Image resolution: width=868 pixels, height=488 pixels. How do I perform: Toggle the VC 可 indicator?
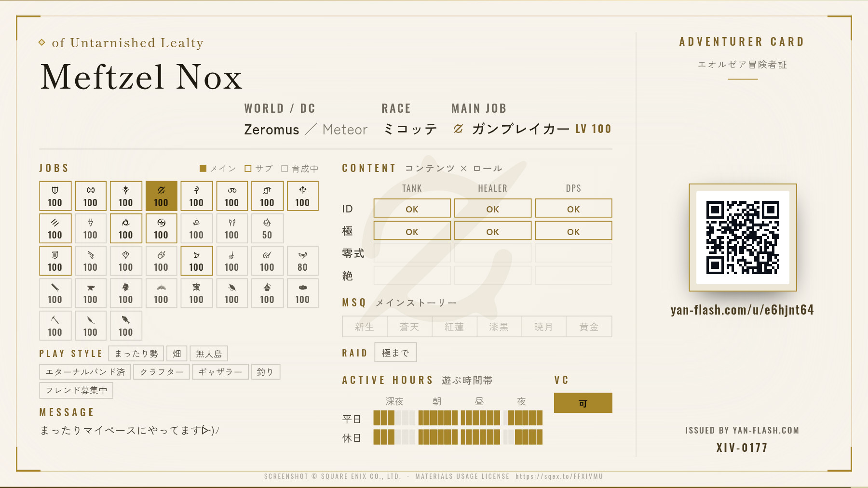pos(583,403)
